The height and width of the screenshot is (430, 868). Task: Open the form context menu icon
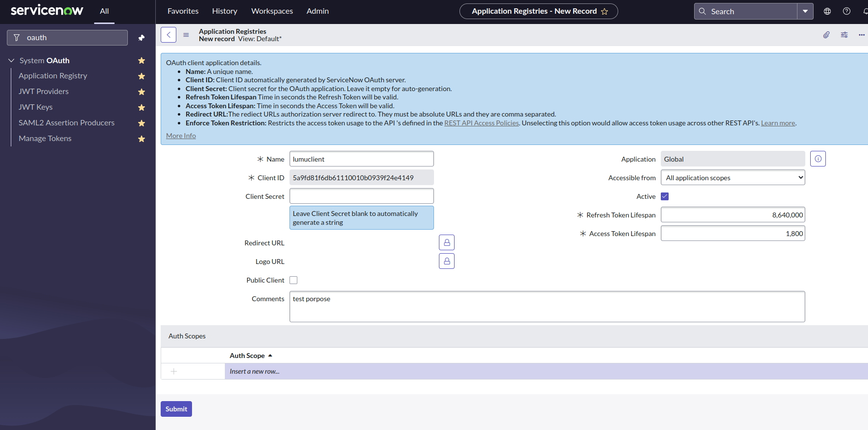(x=186, y=35)
